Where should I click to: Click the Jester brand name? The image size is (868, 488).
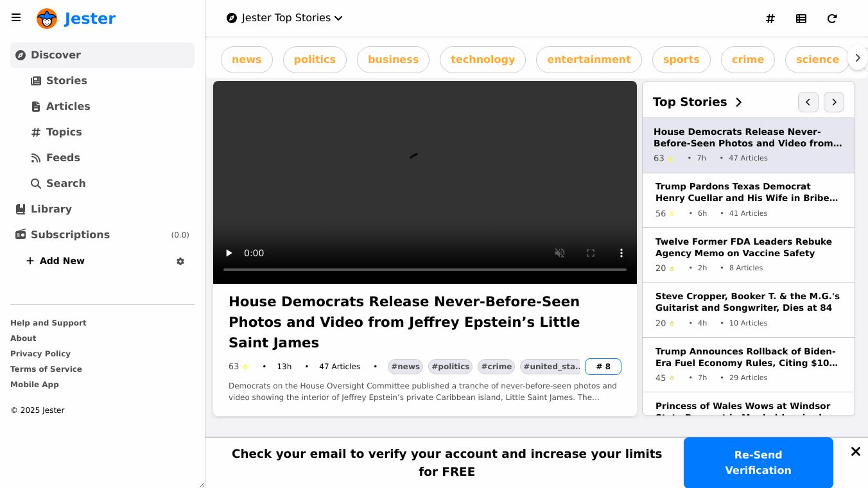[x=90, y=19]
